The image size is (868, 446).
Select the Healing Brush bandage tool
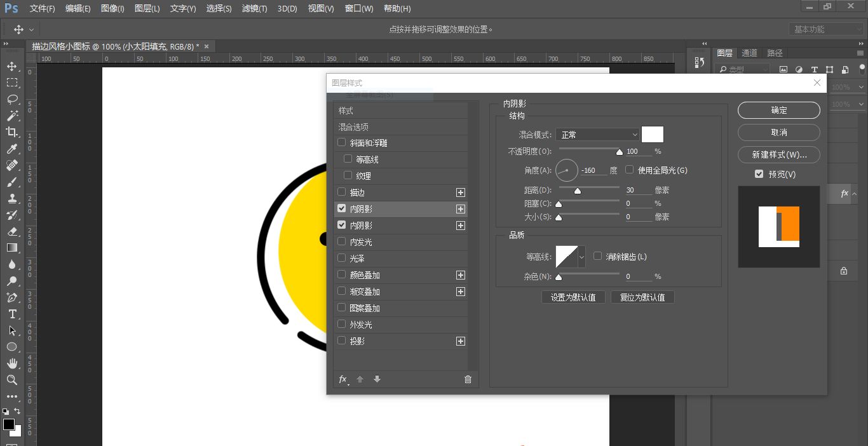12,165
